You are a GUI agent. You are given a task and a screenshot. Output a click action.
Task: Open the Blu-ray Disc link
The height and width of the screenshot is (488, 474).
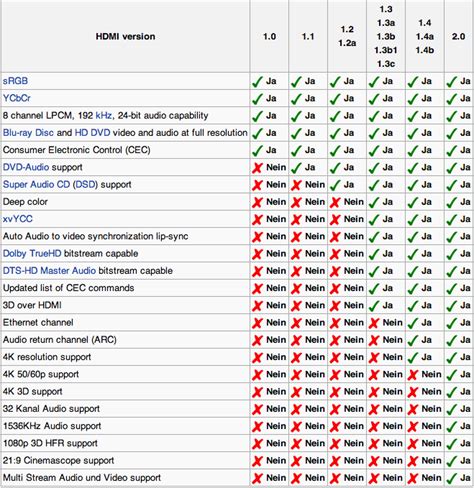[x=28, y=133]
